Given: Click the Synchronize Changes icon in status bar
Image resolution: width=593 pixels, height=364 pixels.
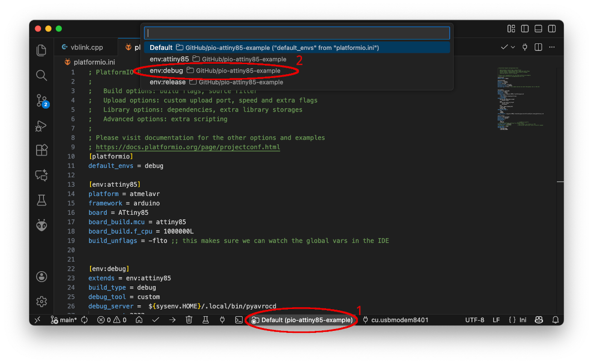Looking at the screenshot, I should [x=85, y=320].
